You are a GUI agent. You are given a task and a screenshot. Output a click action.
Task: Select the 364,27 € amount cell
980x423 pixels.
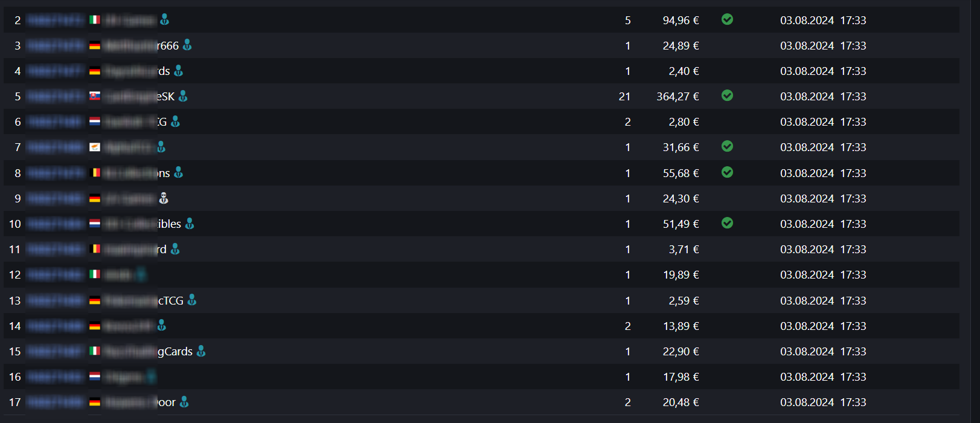coord(677,96)
